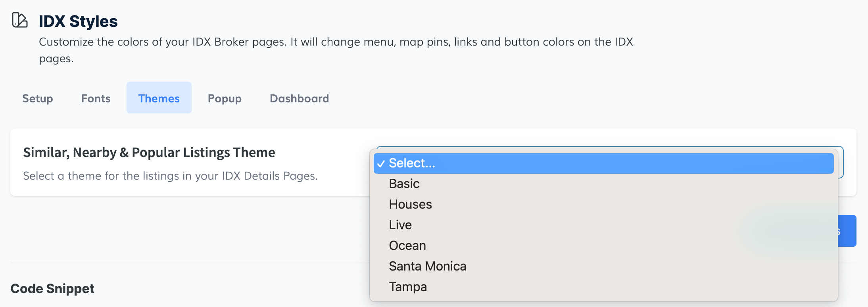Choose the Houses theme from the list
Viewport: 868px width, 307px height.
point(410,204)
